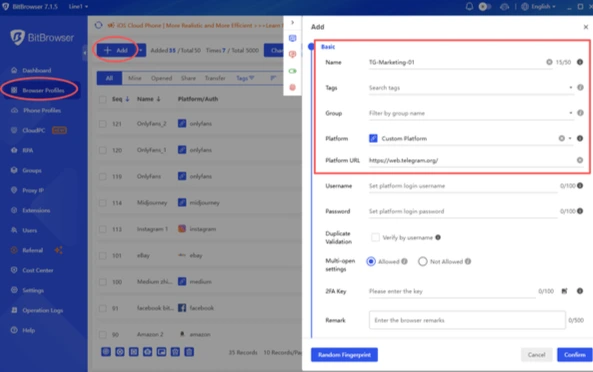Open the records-per-page dropdown

click(282, 352)
